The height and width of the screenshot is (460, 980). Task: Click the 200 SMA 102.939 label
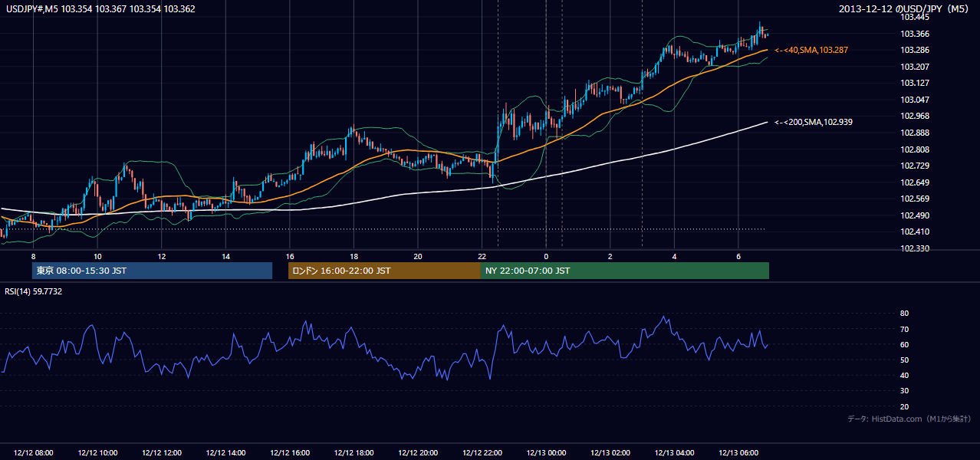pos(814,122)
